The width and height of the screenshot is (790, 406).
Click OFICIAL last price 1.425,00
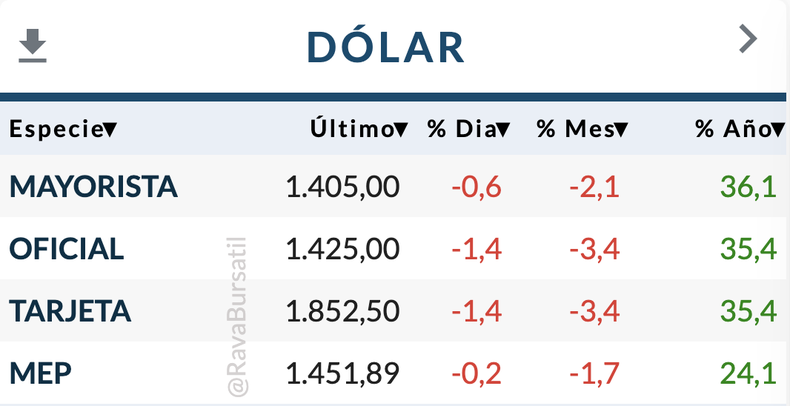(x=343, y=248)
